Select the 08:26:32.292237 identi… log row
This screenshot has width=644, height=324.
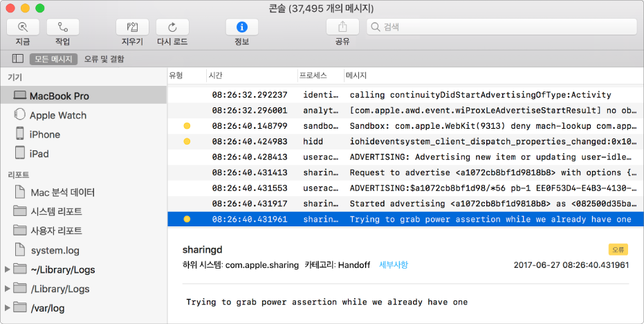[405, 95]
